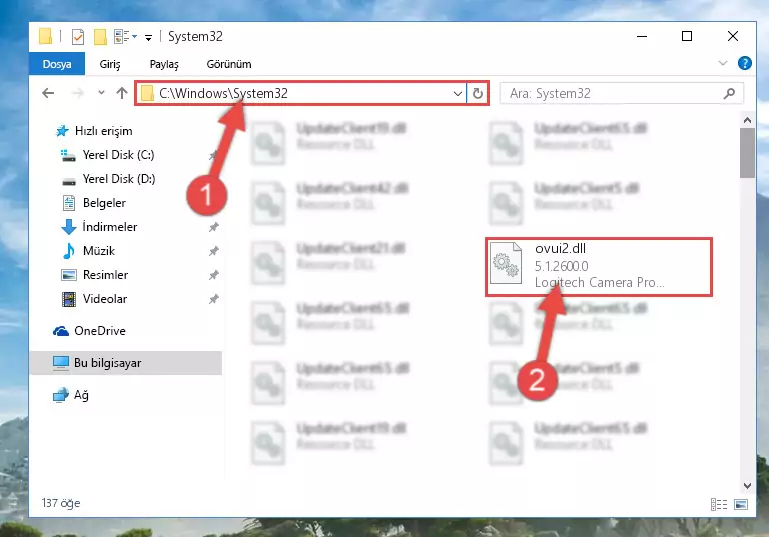Click the folder icon in title bar
The image size is (769, 537).
[x=45, y=36]
